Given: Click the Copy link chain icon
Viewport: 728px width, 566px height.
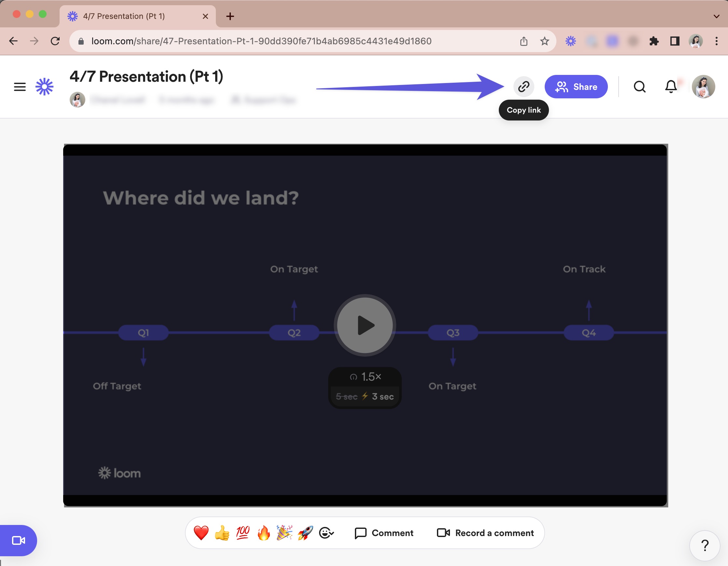Looking at the screenshot, I should (523, 87).
